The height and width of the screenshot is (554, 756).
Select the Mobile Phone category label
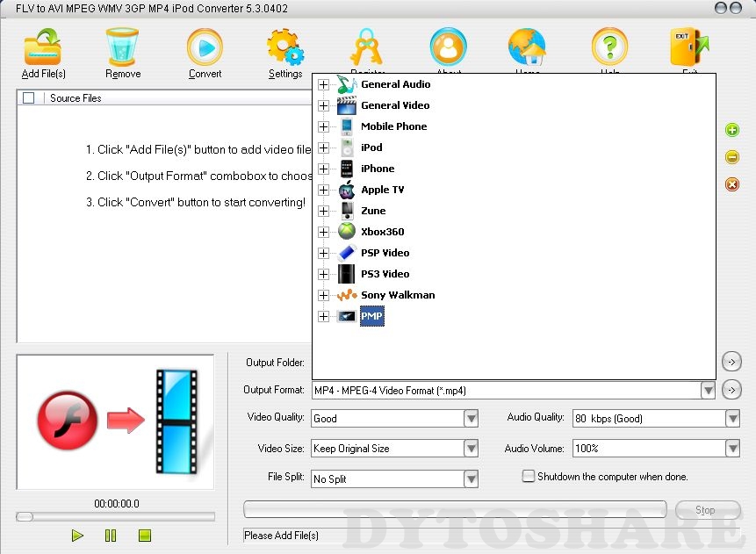[394, 126]
